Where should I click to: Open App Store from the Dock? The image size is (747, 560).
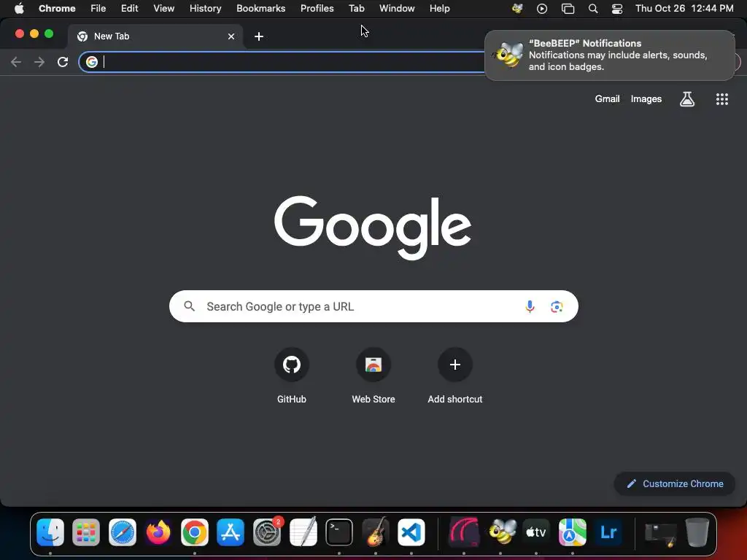click(231, 532)
